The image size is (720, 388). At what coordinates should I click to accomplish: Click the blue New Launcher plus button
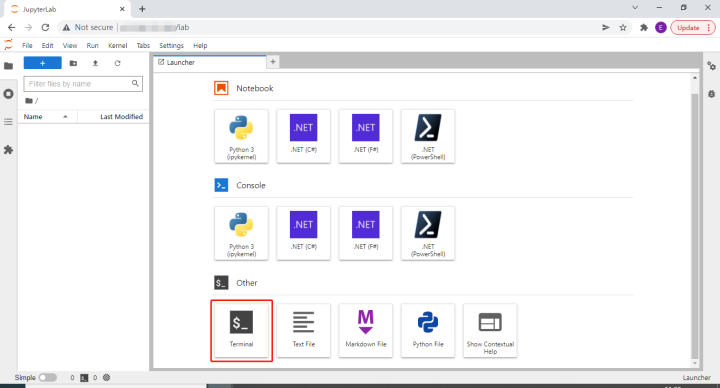tap(42, 63)
